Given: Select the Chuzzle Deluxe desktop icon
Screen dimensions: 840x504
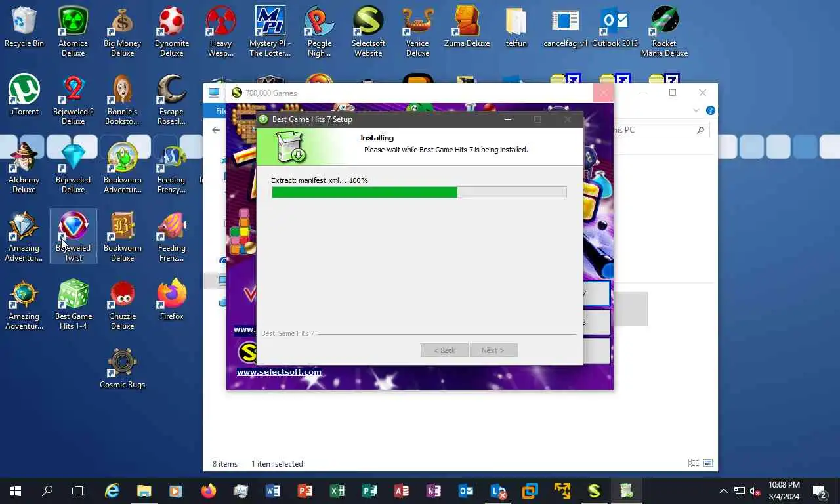Looking at the screenshot, I should coord(122,304).
